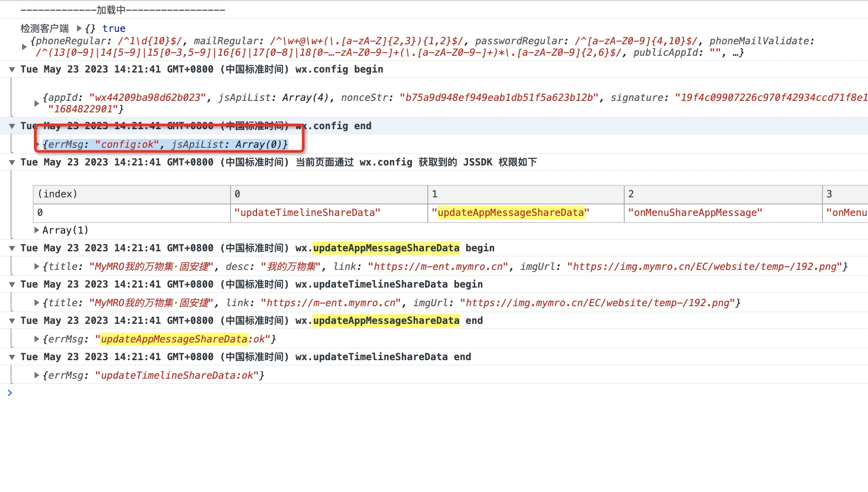
Task: Collapse wx.updateTimelineShareData begin group
Action: tap(12, 284)
